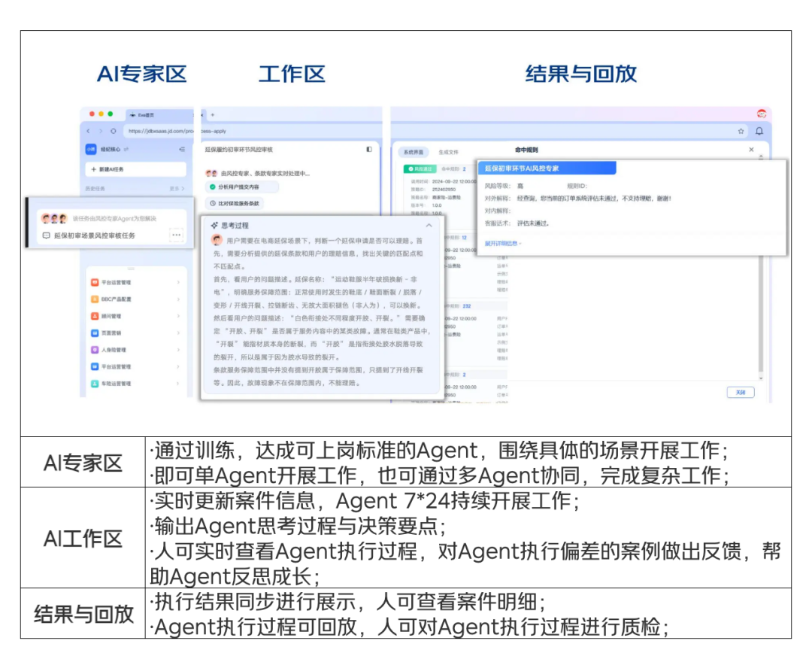Click the 顾问管理 icon
This screenshot has height=659, width=812.
pos(95,316)
